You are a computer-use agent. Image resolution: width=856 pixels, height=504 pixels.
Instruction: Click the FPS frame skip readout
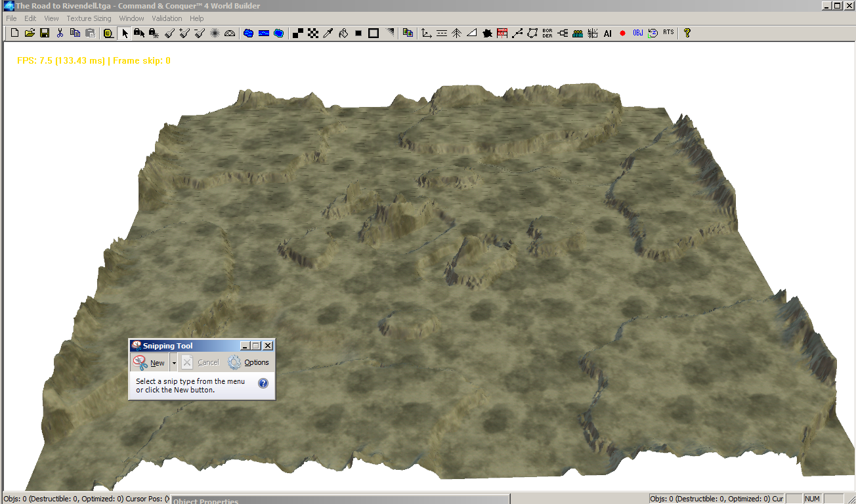[94, 60]
